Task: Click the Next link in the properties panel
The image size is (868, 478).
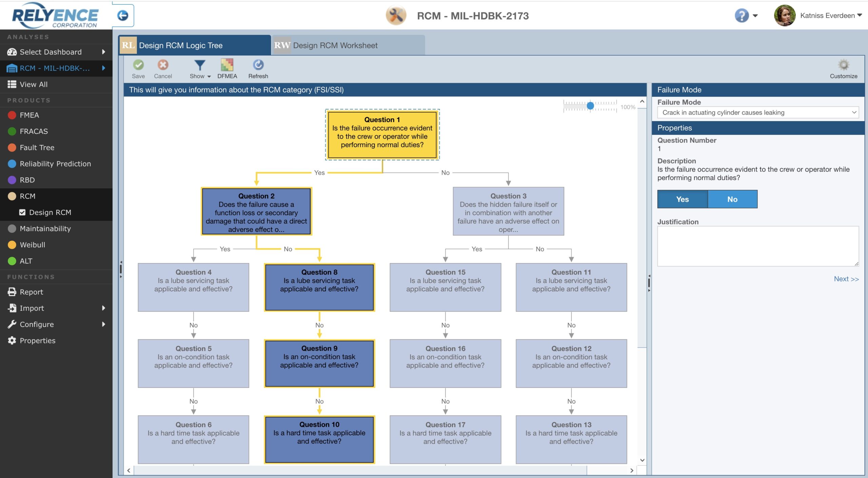Action: (846, 279)
